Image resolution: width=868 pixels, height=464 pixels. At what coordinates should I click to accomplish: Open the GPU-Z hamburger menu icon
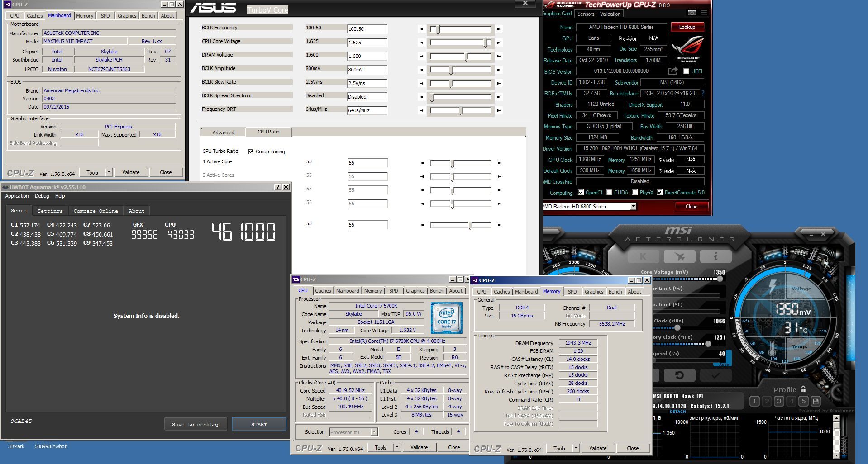click(704, 13)
